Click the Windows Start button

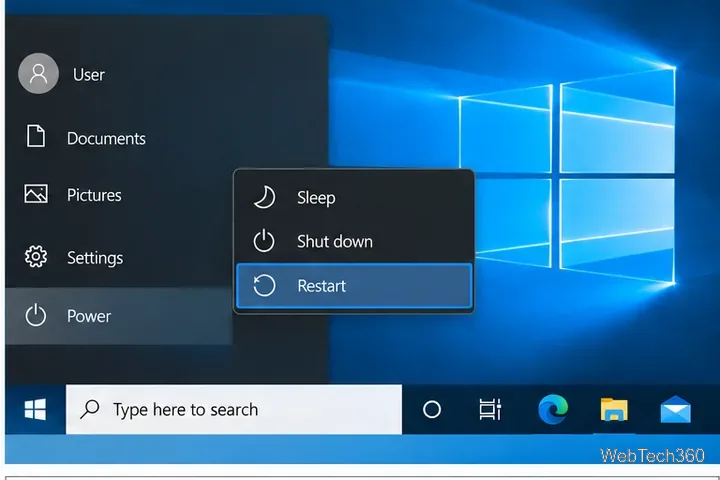click(x=35, y=409)
